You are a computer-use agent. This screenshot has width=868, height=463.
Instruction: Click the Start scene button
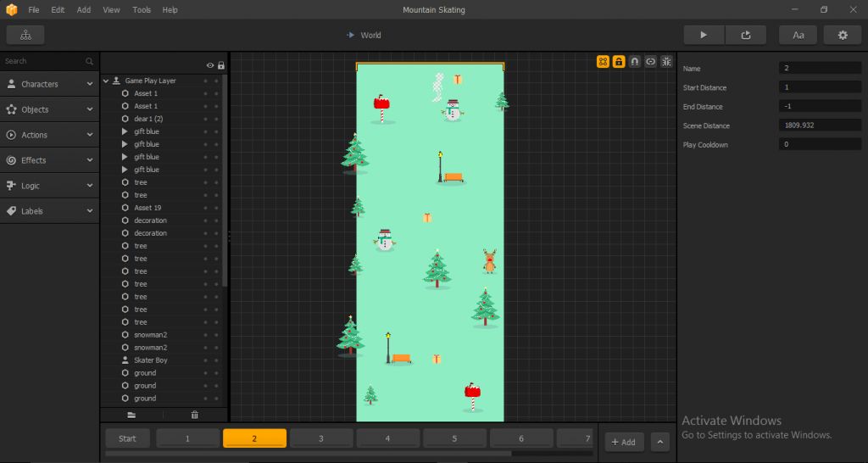(x=127, y=438)
